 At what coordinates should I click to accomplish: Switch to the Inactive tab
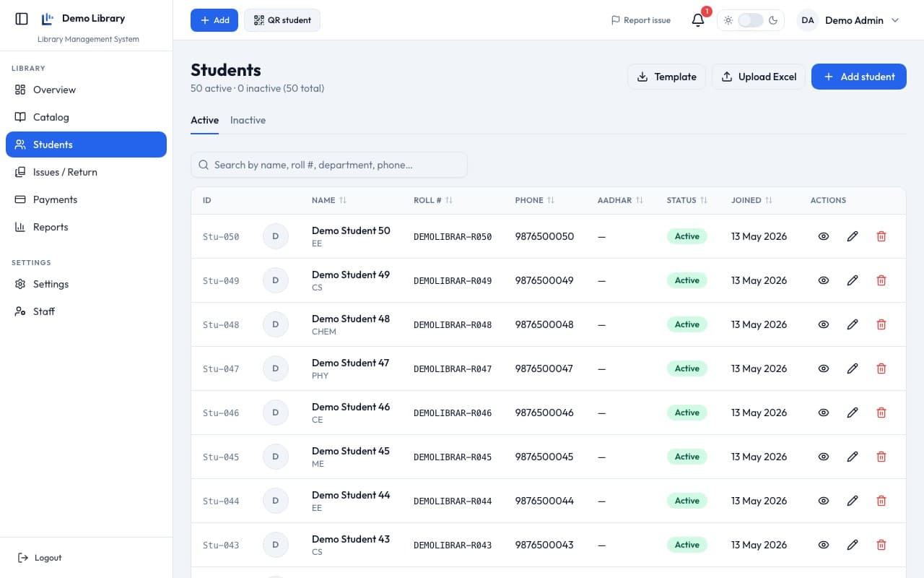pos(248,120)
